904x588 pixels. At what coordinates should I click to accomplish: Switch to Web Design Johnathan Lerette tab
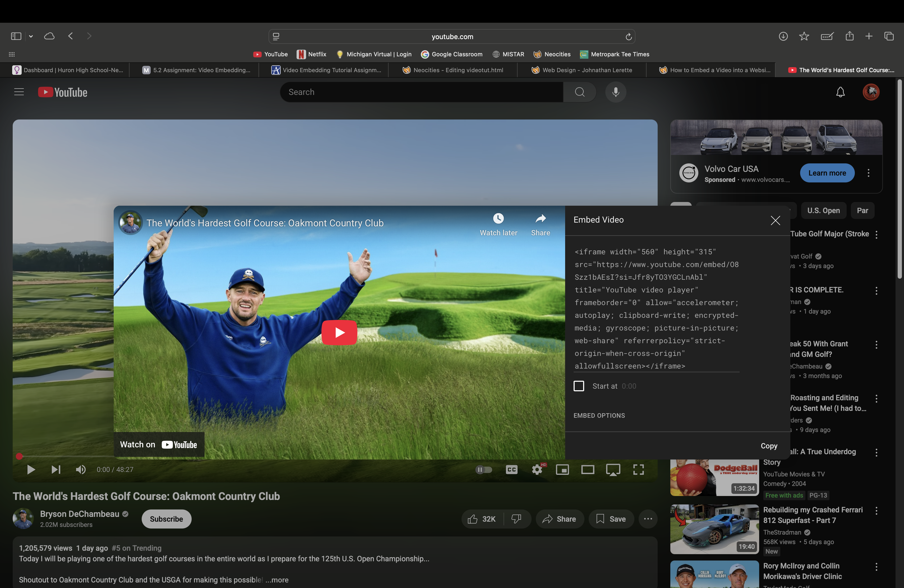582,70
